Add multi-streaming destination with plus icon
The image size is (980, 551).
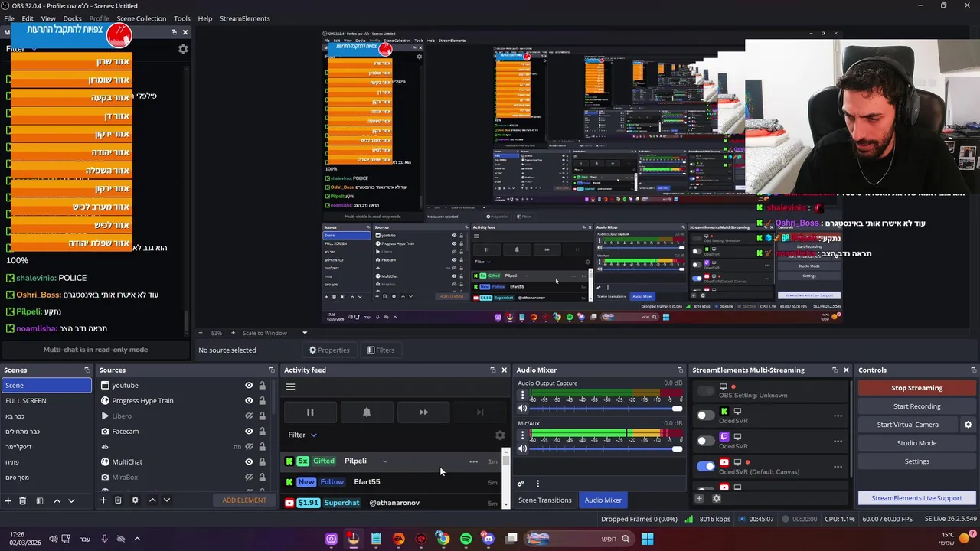coord(699,498)
